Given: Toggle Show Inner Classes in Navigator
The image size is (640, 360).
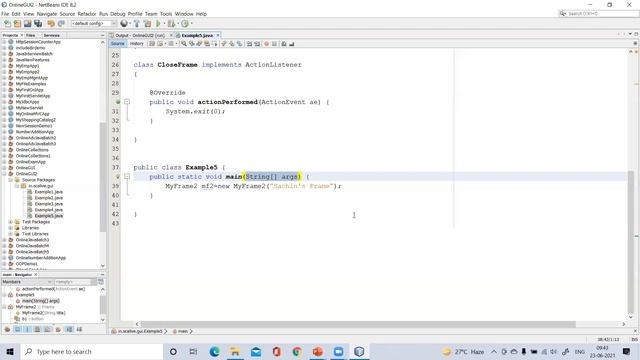Looking at the screenshot, I should [47, 329].
